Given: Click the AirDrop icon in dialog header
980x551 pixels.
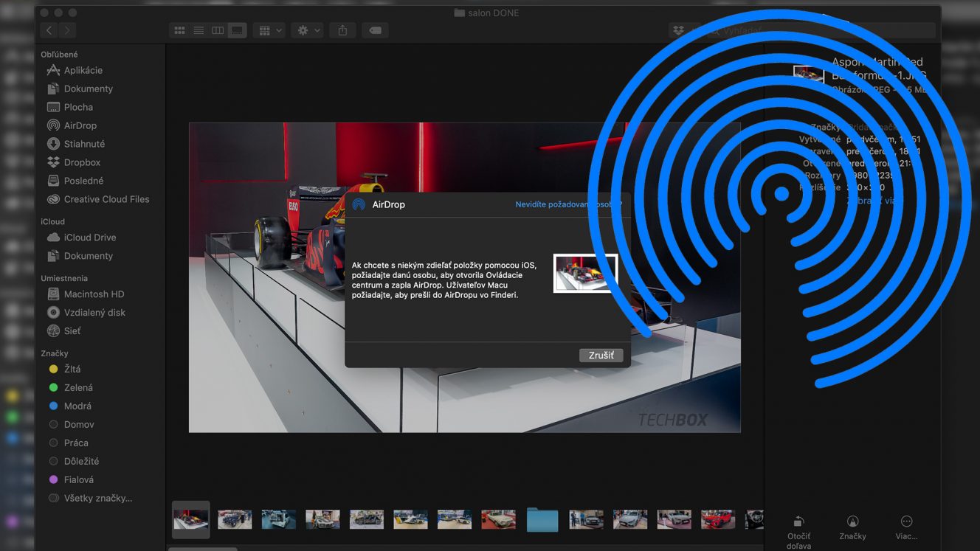Looking at the screenshot, I should [x=359, y=204].
